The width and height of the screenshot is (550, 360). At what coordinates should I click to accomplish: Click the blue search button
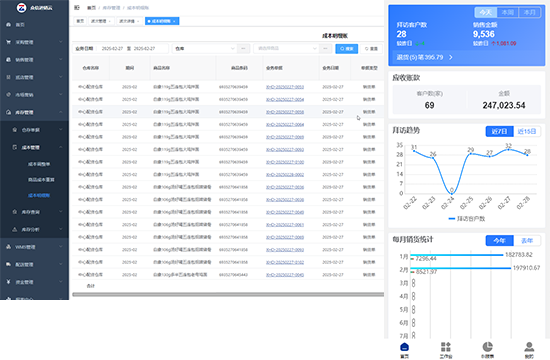click(x=346, y=48)
